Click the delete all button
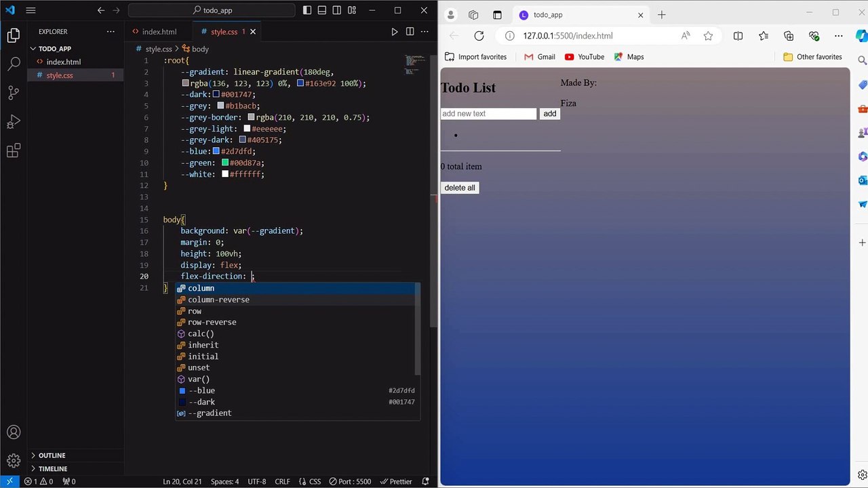Screen dimensions: 868x488 (x=460, y=188)
